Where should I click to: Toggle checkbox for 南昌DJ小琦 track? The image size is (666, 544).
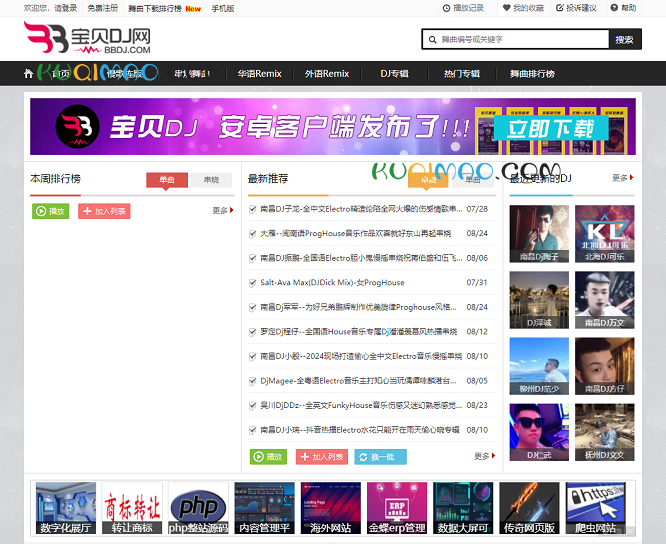pos(253,430)
